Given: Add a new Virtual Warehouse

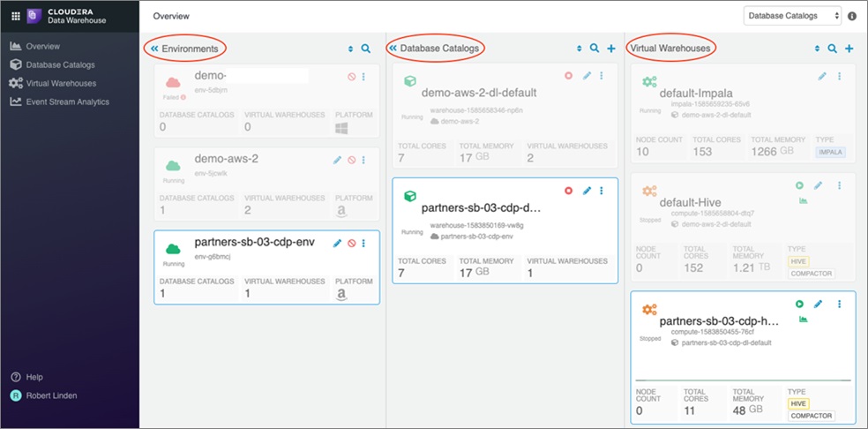Looking at the screenshot, I should coord(849,49).
